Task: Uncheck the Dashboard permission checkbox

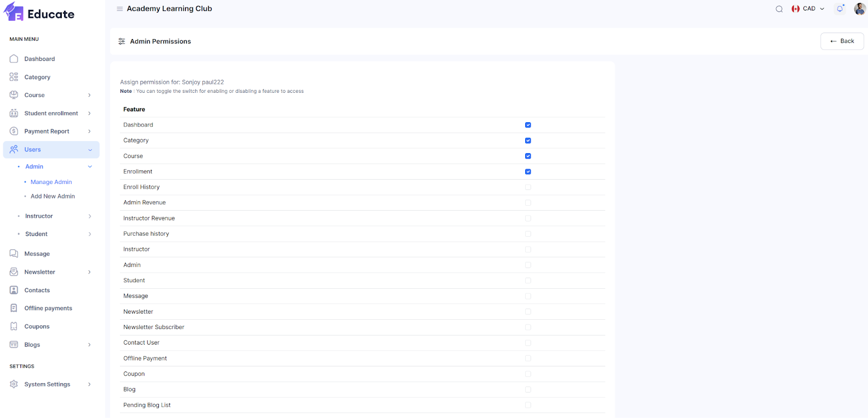Action: tap(528, 125)
